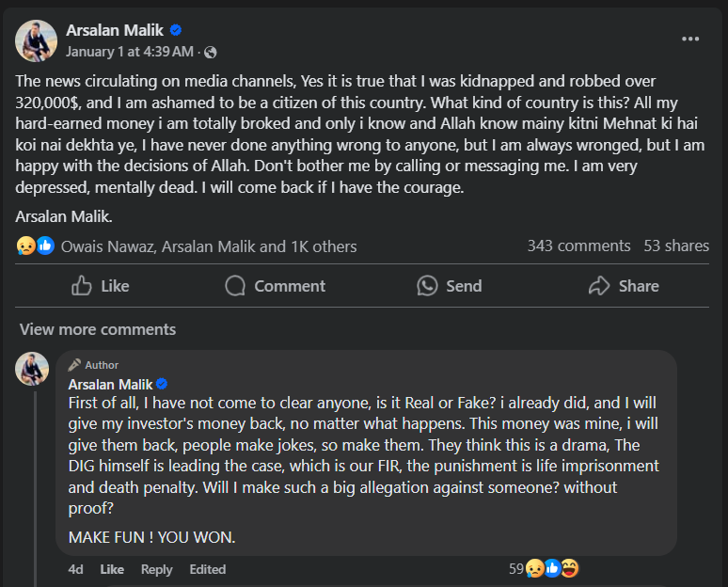Screen dimensions: 728x587
Task: Show the 53 shares list
Action: pyautogui.click(x=676, y=246)
